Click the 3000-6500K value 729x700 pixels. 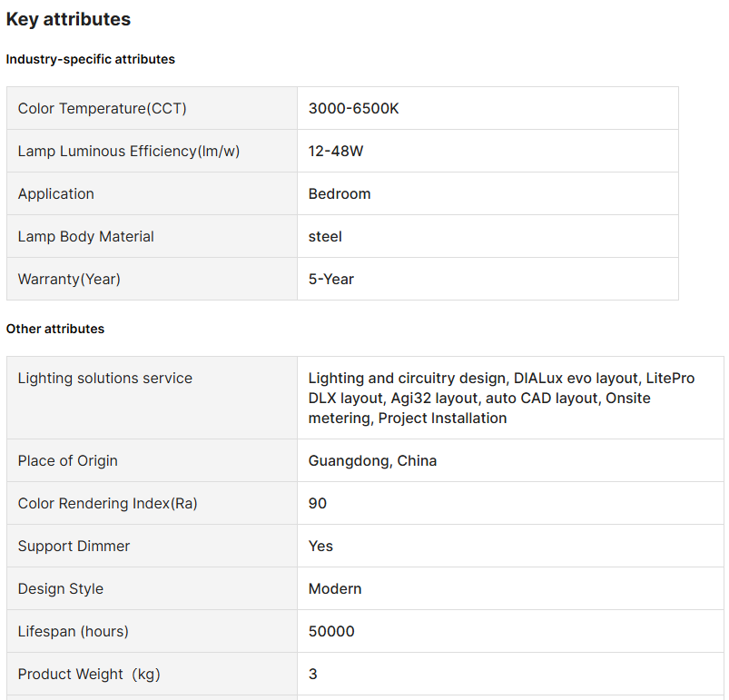(x=354, y=109)
